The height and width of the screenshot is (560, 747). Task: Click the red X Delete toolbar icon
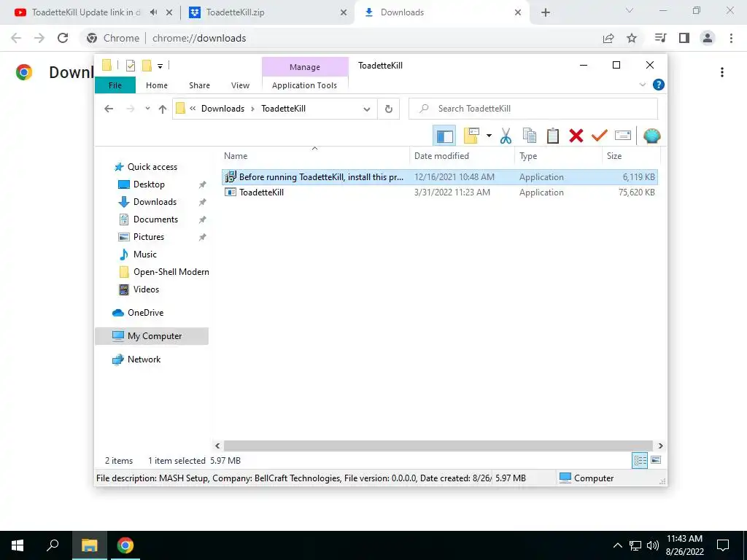pyautogui.click(x=576, y=136)
